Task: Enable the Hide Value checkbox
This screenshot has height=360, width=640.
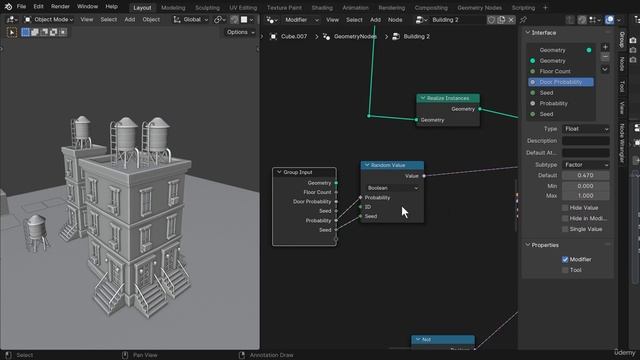Action: click(x=565, y=208)
